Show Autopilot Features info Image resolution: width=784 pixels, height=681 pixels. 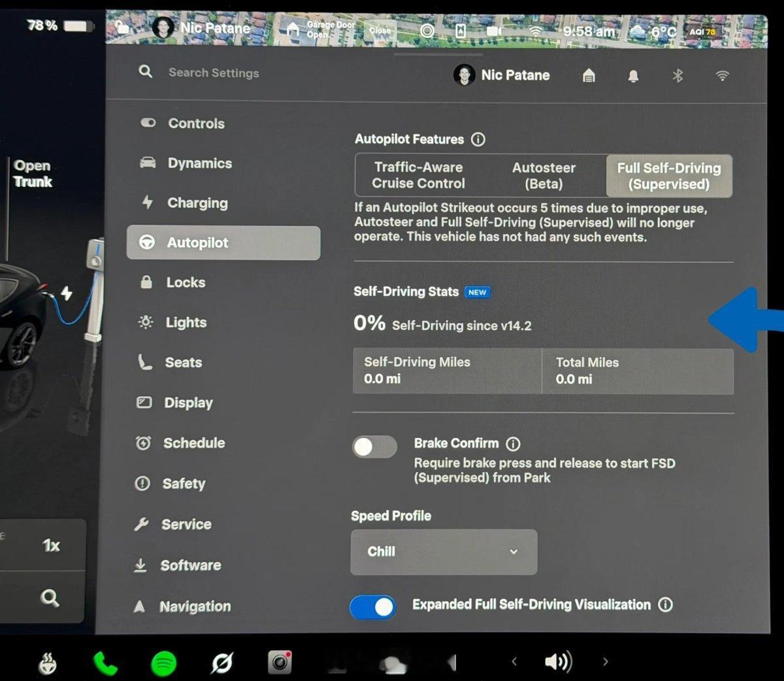click(478, 139)
